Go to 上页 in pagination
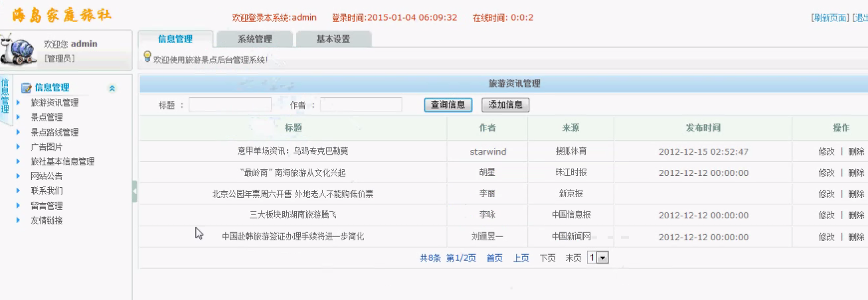 coord(521,258)
